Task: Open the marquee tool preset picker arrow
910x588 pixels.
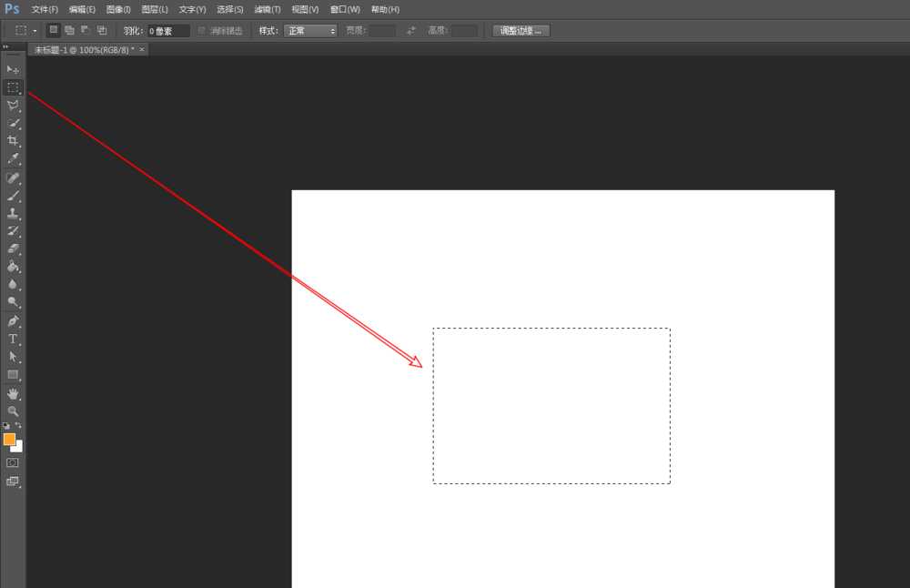Action: pyautogui.click(x=35, y=30)
